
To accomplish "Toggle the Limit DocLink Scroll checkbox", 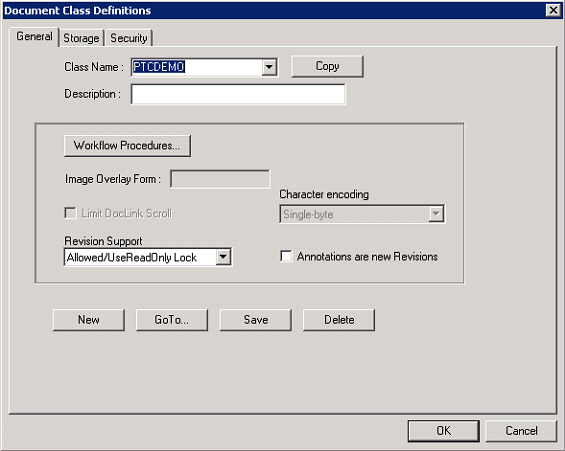I will (x=70, y=213).
